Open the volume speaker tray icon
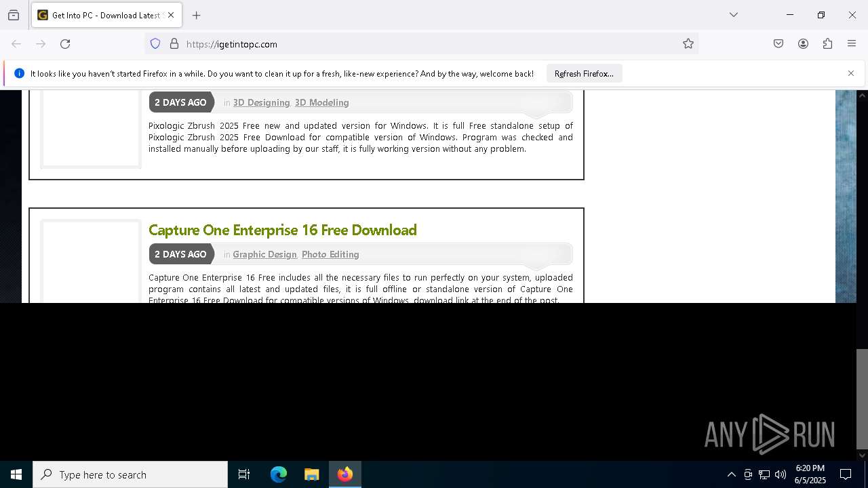 pyautogui.click(x=781, y=474)
